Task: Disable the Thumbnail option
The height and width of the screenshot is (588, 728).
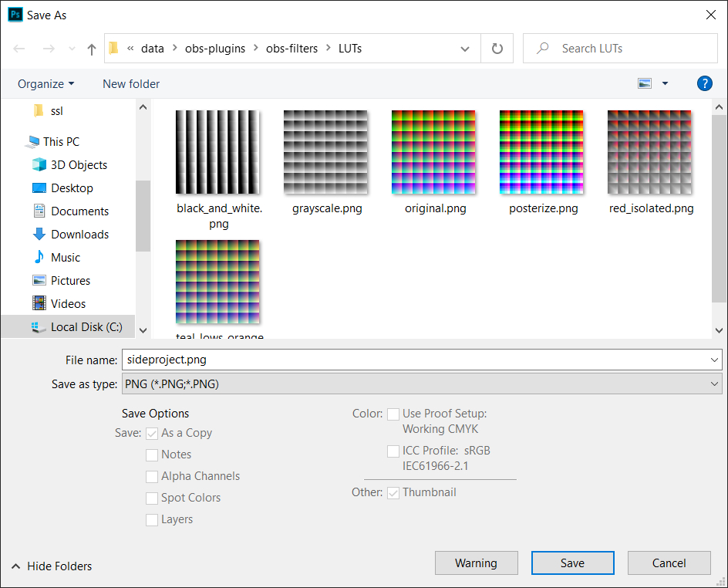Action: (393, 492)
